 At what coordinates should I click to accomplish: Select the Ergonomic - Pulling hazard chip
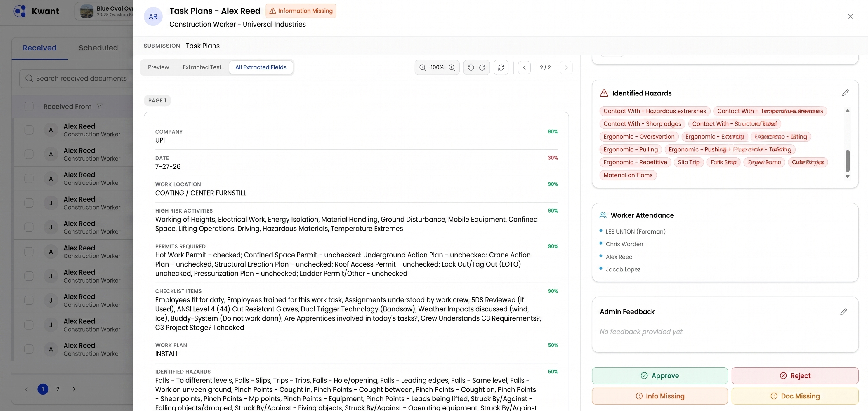(x=631, y=149)
